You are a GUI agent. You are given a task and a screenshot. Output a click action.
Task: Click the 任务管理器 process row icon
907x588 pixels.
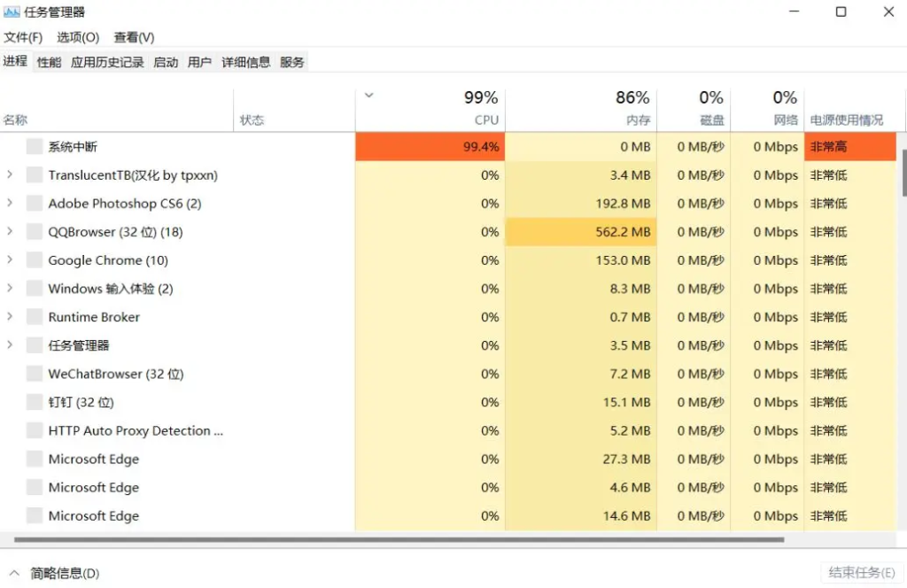tap(35, 344)
